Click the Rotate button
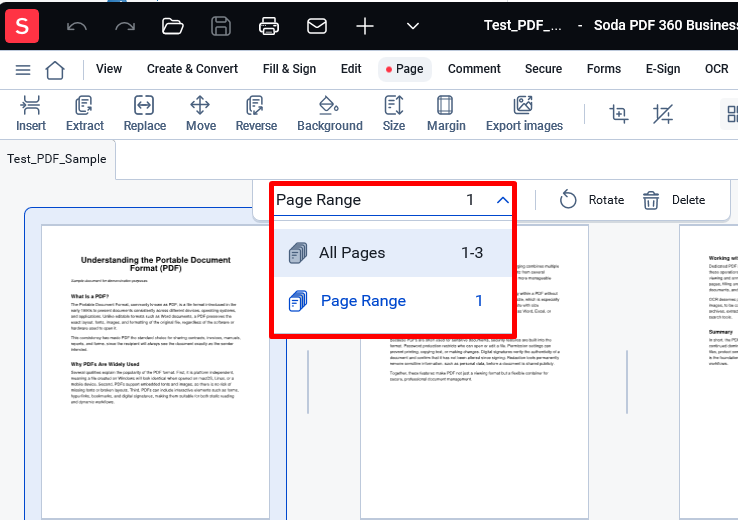738x520 pixels. point(592,200)
